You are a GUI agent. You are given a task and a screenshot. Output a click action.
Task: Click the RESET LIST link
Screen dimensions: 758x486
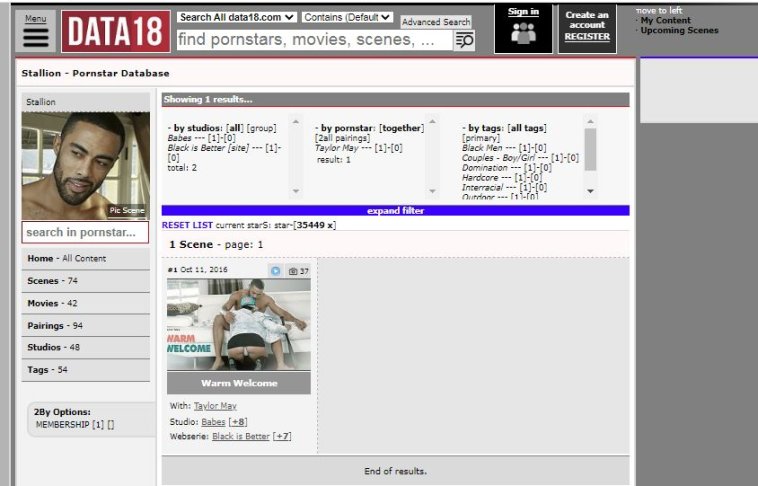(x=187, y=225)
